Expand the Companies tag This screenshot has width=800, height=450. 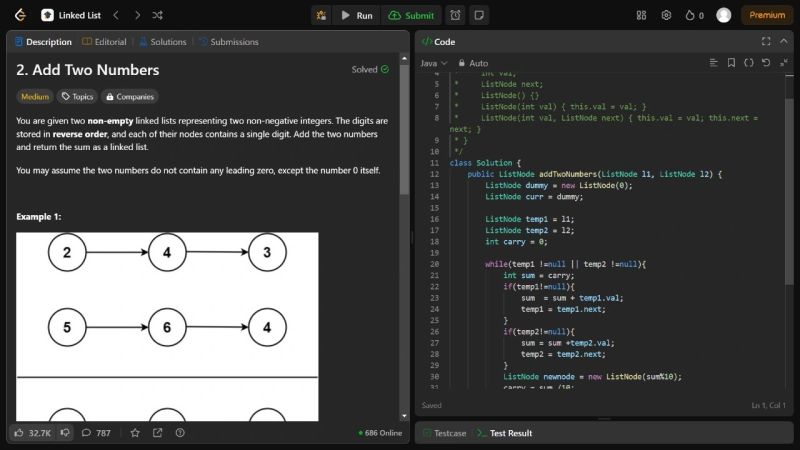tap(130, 96)
